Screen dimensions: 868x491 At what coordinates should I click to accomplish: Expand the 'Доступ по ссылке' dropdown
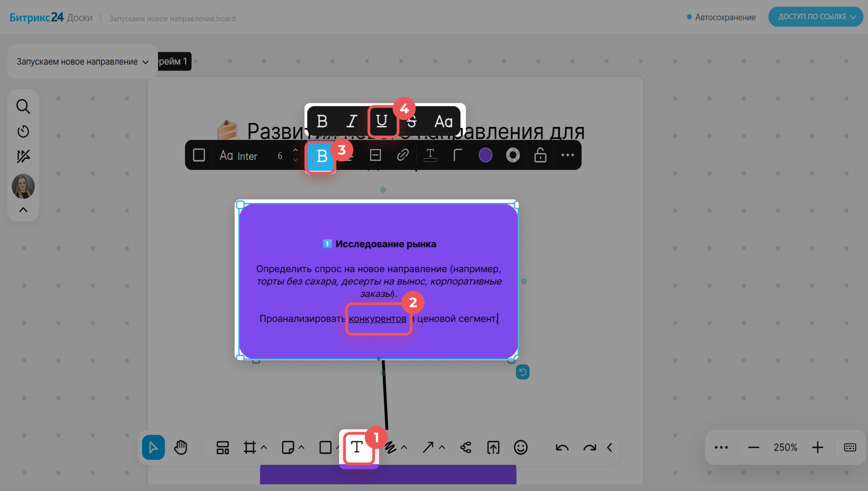tap(816, 17)
